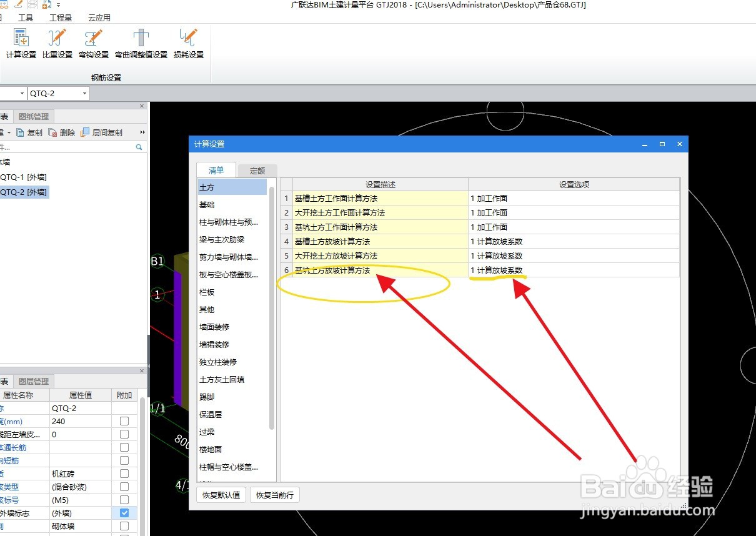
Task: Open the 云应用 menu
Action: [x=100, y=17]
